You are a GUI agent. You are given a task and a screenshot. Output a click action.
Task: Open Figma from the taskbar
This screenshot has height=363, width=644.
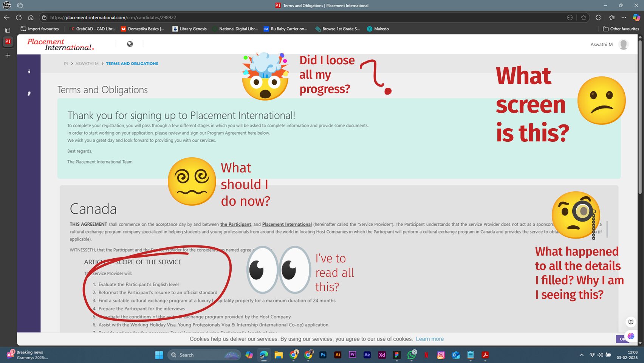point(396,355)
